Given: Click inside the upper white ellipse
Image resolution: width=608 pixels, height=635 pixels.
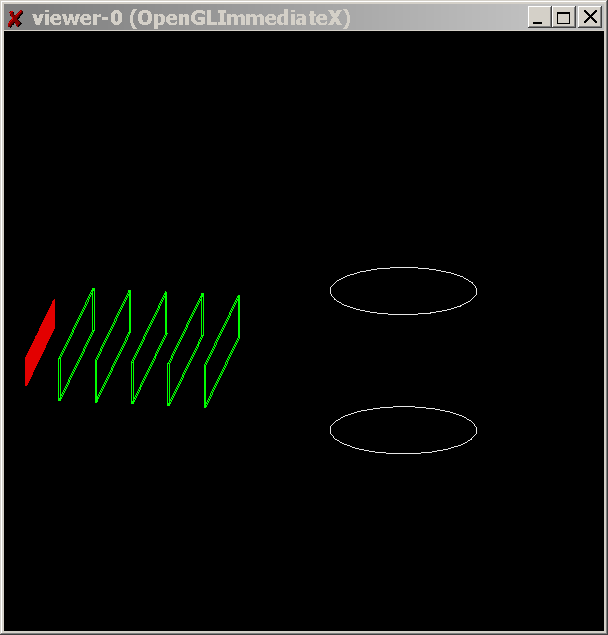Looking at the screenshot, I should [403, 291].
